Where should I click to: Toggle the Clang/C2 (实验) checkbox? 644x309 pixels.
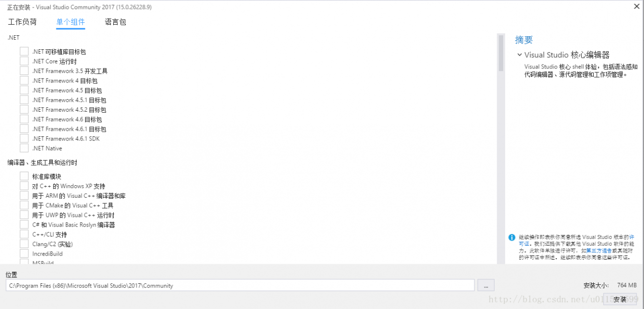point(24,244)
